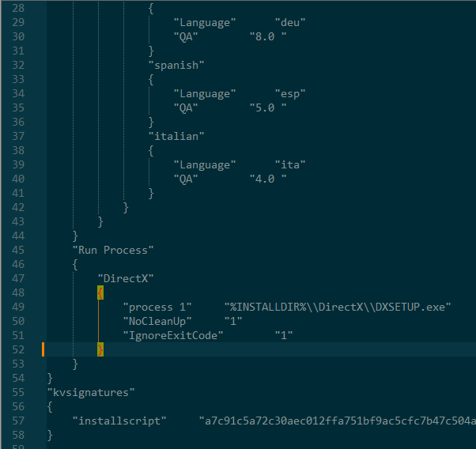Click the DXSETUP.exe path string
476x449 pixels.
click(x=338, y=307)
